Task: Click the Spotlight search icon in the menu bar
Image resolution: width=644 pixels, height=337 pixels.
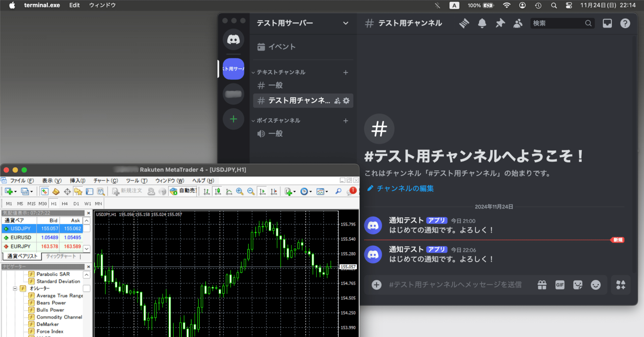Action: (554, 5)
